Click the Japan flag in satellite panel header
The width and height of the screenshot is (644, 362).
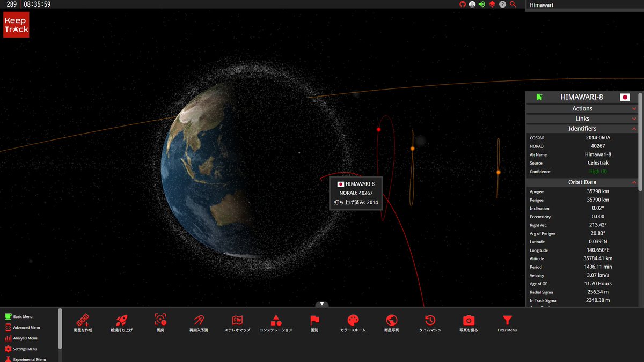[x=625, y=97]
